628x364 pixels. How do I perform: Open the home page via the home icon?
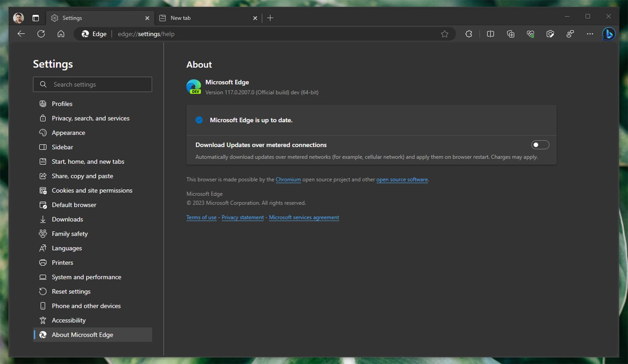pos(61,34)
